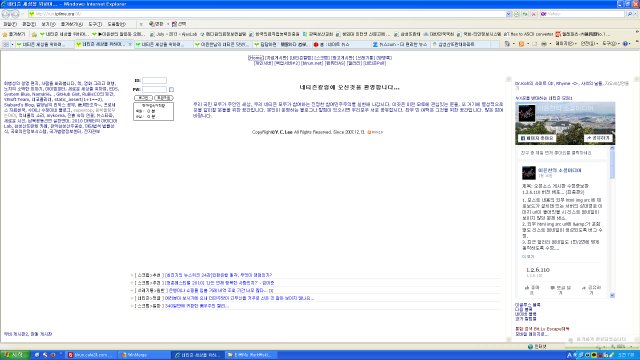Screen dimensions: 640x360
Task: Click the Print icon in command bar
Action: 544,44
